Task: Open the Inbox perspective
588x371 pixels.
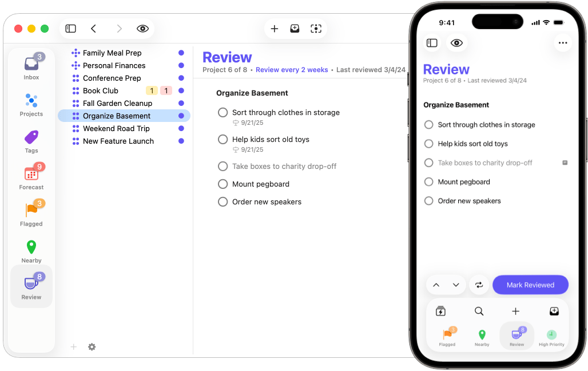Action: pyautogui.click(x=31, y=65)
